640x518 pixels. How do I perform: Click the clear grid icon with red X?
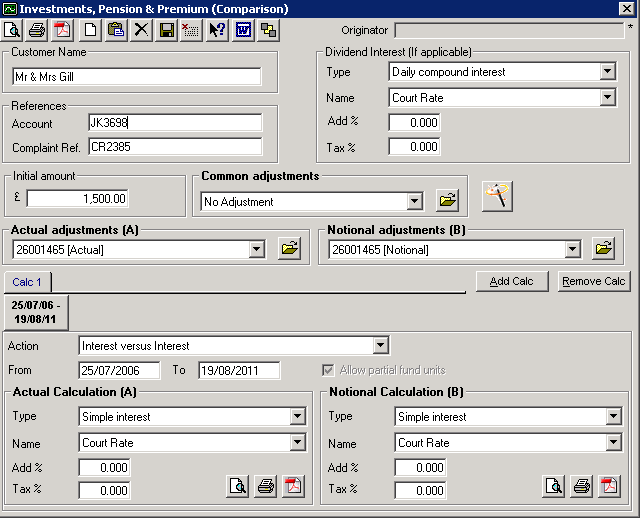tap(191, 30)
